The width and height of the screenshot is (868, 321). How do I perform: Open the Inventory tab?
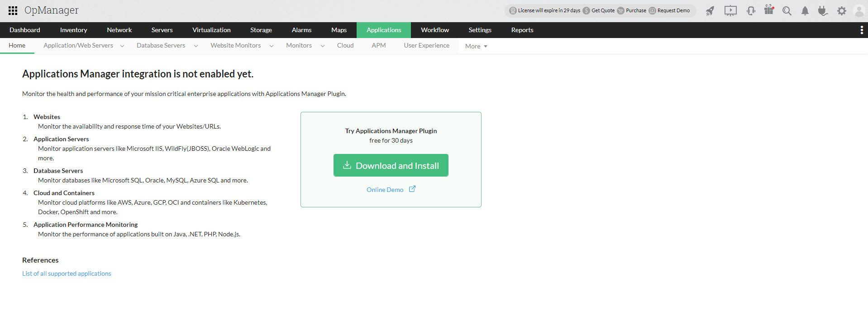[73, 30]
